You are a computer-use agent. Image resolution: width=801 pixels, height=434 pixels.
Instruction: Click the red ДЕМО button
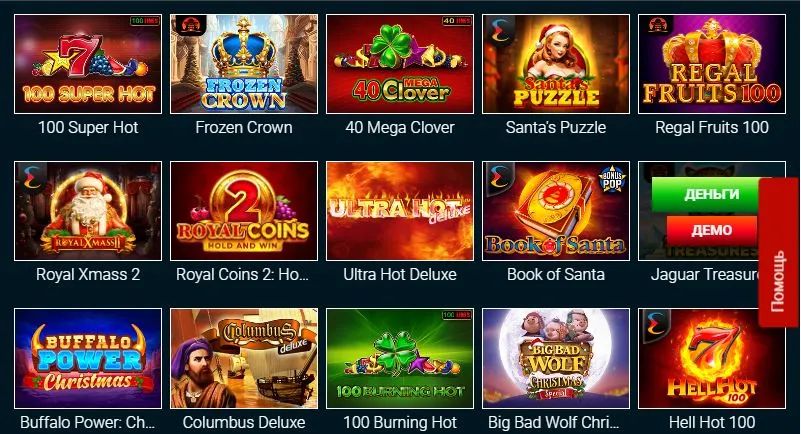pos(712,230)
